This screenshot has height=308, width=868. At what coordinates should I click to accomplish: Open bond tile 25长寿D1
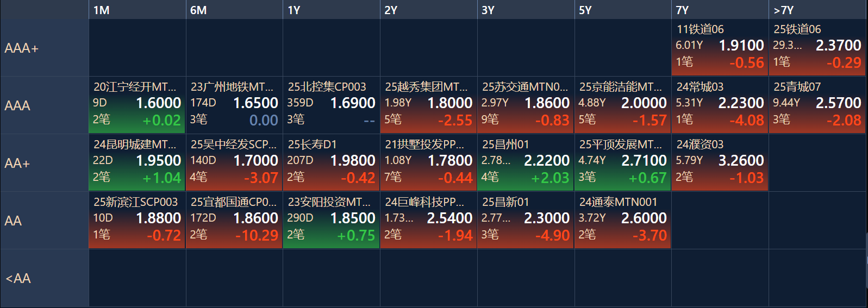click(x=332, y=163)
